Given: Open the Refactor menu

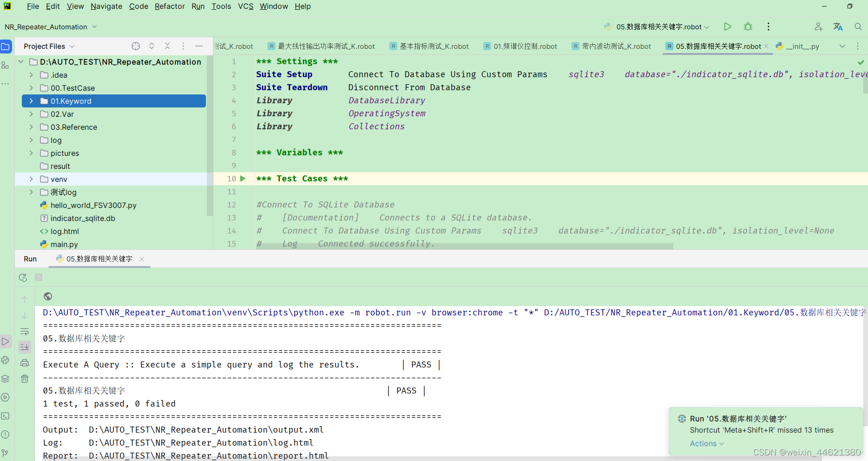Looking at the screenshot, I should pos(169,6).
